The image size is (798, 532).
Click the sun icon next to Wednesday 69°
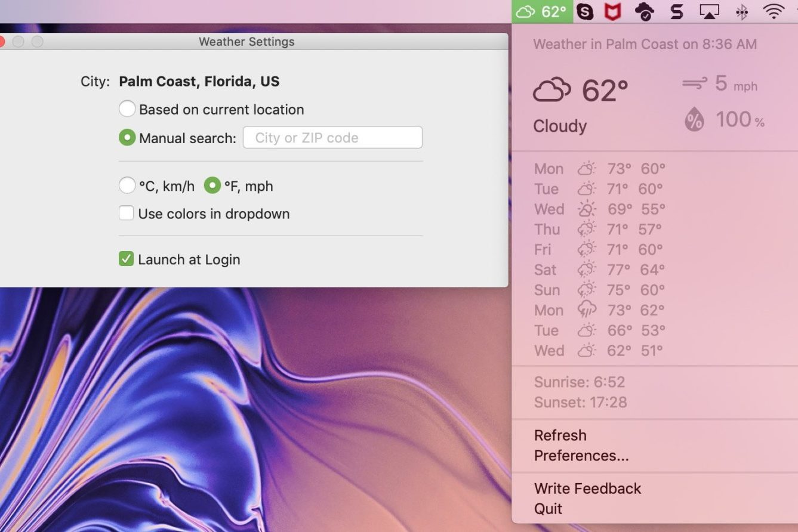(587, 209)
